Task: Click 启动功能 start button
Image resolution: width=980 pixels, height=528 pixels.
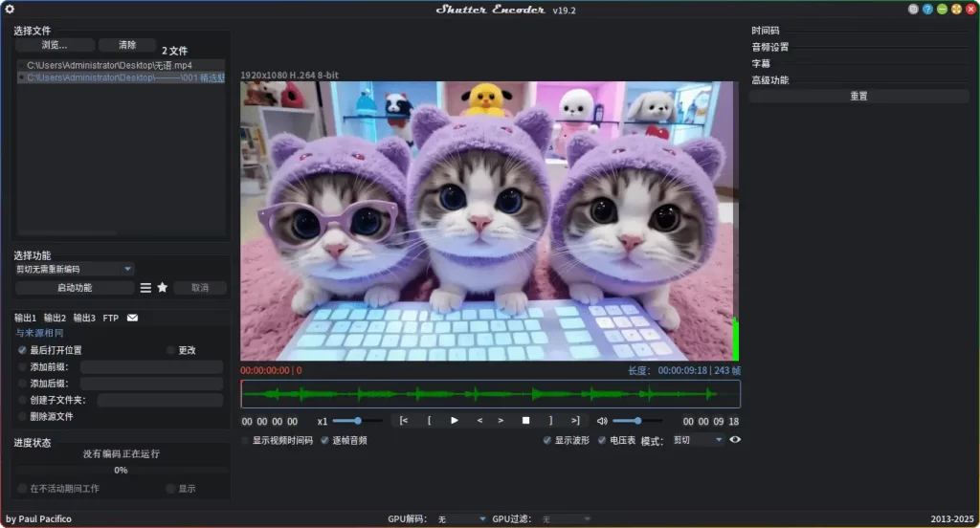Action: tap(75, 287)
